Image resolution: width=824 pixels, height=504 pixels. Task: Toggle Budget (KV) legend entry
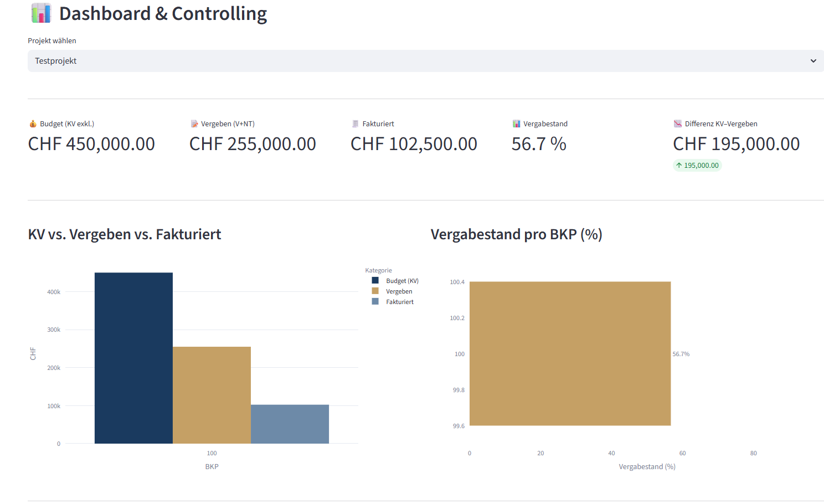[x=402, y=281]
